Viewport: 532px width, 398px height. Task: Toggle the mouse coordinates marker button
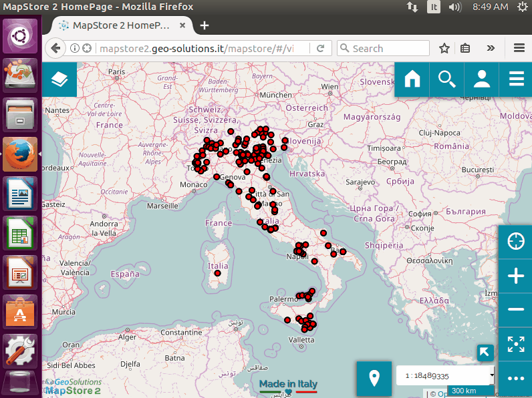[x=374, y=379]
